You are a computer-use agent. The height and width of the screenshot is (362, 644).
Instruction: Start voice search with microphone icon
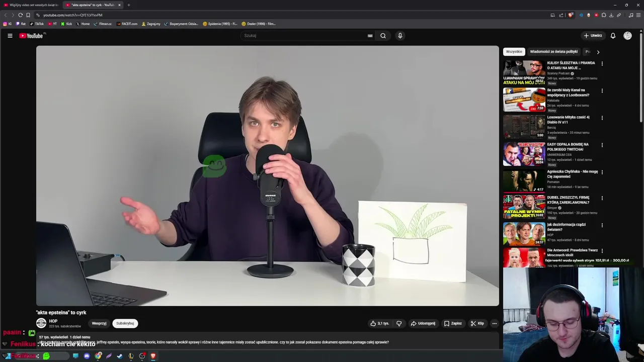click(x=400, y=36)
